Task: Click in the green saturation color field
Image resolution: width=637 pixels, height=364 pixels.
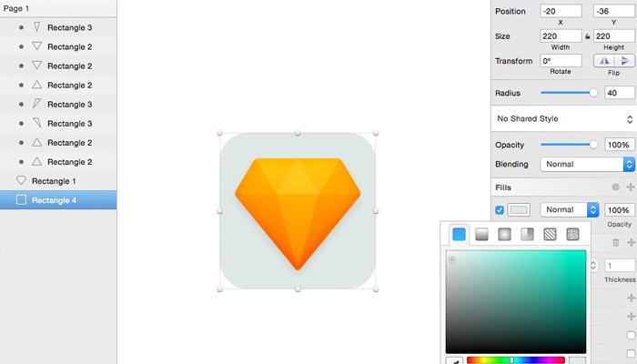Action: (516, 302)
